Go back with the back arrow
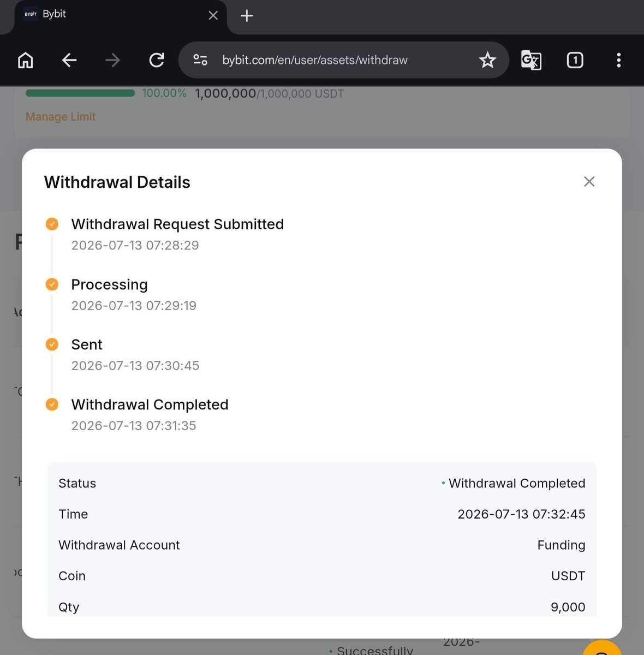The width and height of the screenshot is (644, 655). pos(69,60)
